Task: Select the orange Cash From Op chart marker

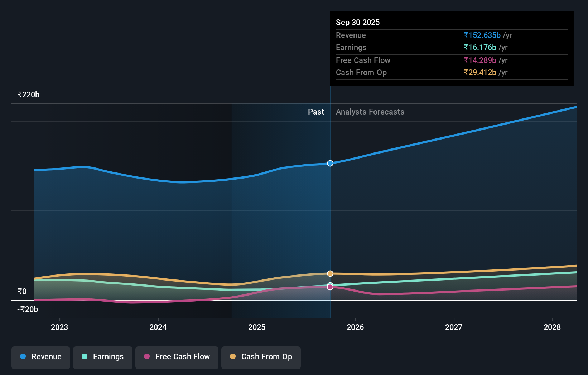Action: tap(330, 273)
